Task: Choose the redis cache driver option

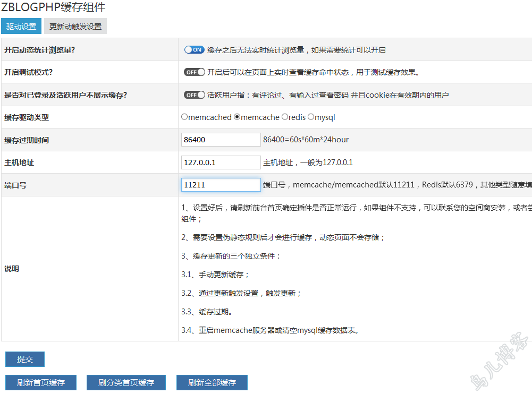Action: tap(285, 117)
